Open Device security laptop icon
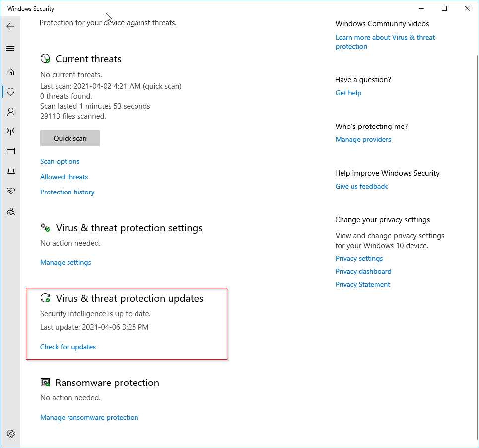Viewport: 479px width, 448px height. point(10,171)
